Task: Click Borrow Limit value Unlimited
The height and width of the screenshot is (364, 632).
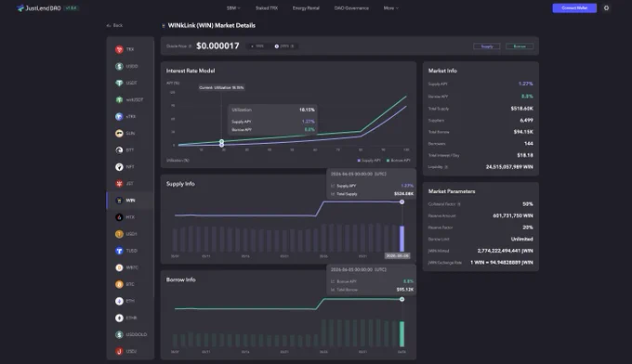Action: pos(521,240)
